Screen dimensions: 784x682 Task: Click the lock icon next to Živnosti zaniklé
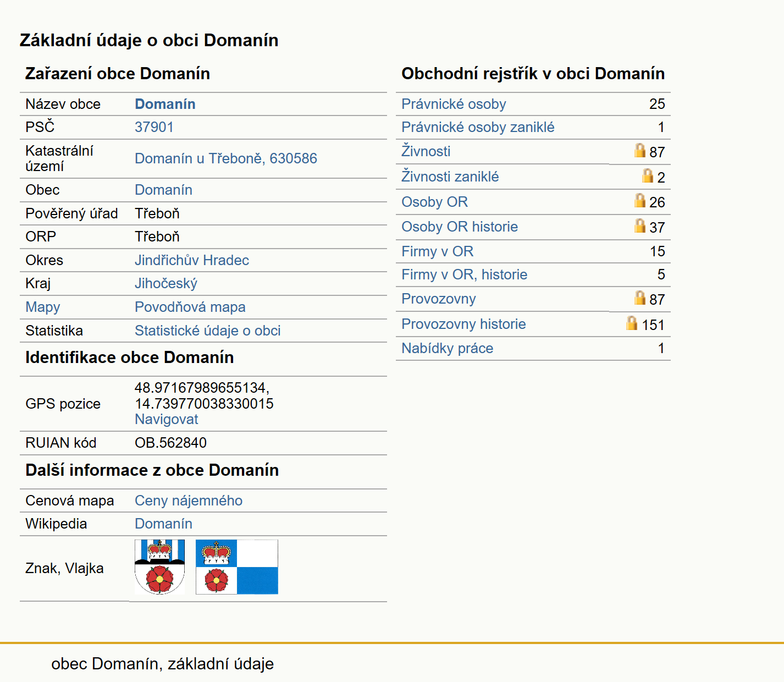(648, 175)
